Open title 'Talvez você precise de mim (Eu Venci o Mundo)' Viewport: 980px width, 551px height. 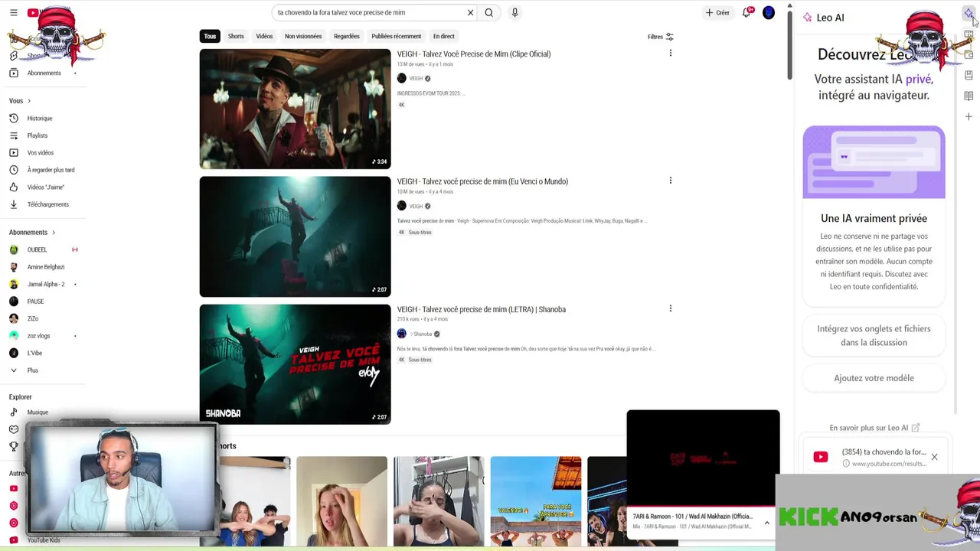[x=482, y=181]
